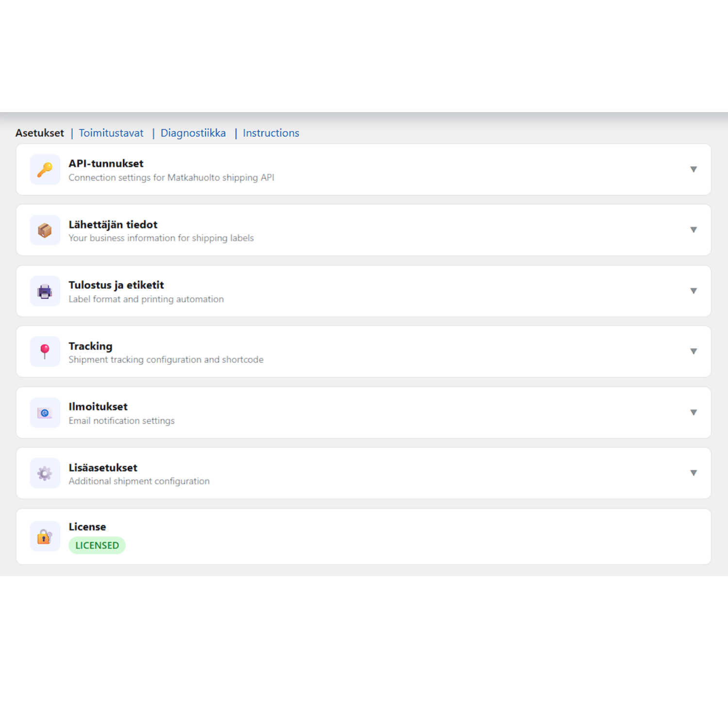Click the email envelope Ilmoitukset icon
Screen dimensions: 728x728
pyautogui.click(x=45, y=413)
